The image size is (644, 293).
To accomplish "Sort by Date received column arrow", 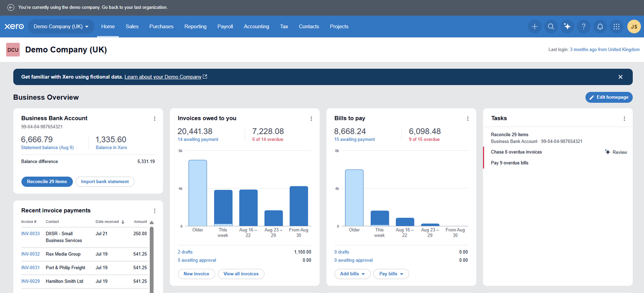I will coord(123,222).
